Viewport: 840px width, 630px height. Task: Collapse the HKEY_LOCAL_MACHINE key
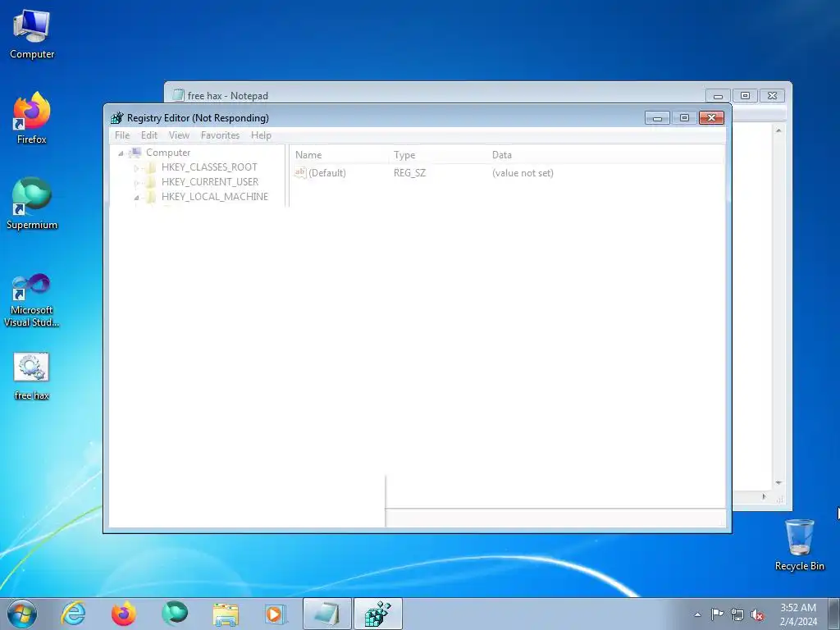click(136, 197)
